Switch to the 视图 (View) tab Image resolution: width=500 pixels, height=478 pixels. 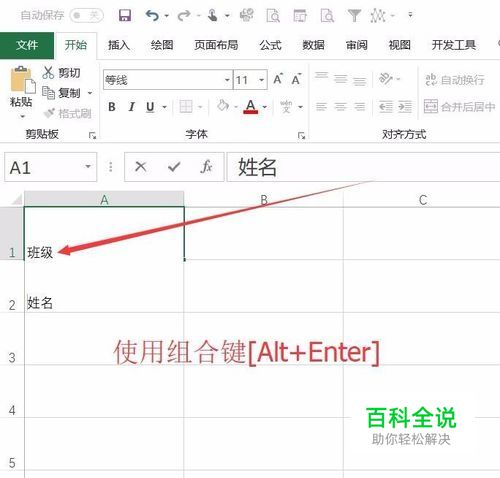point(399,45)
